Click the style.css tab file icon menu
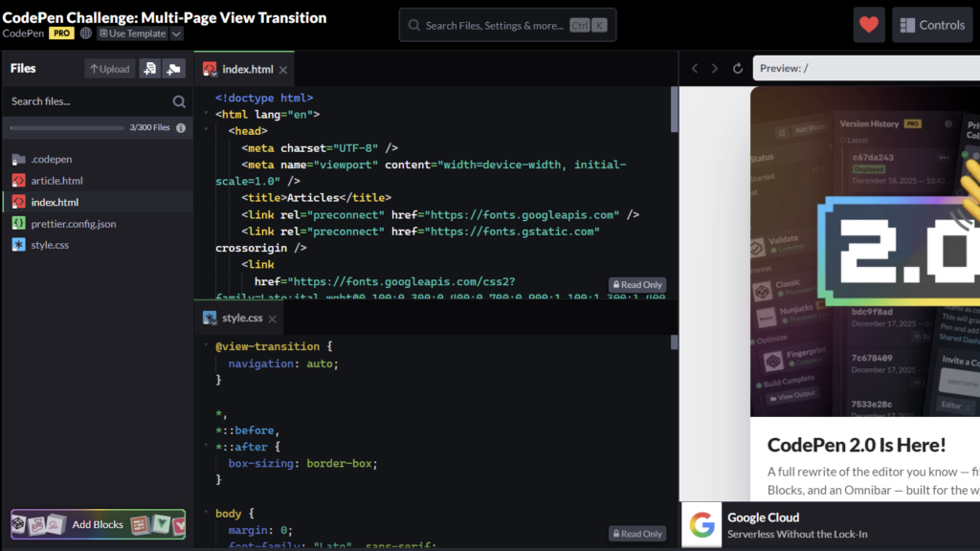980x551 pixels. tap(210, 318)
